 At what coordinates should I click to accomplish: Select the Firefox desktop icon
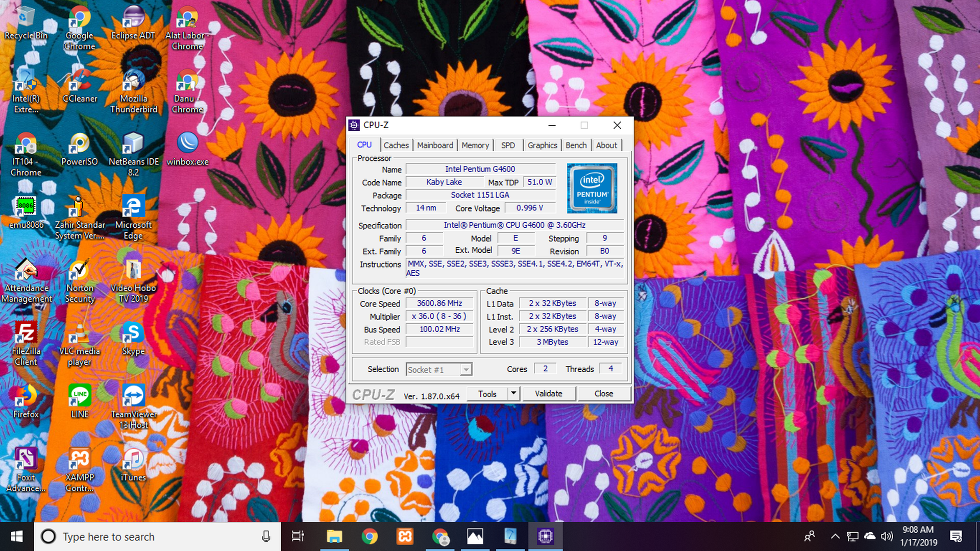(x=26, y=402)
